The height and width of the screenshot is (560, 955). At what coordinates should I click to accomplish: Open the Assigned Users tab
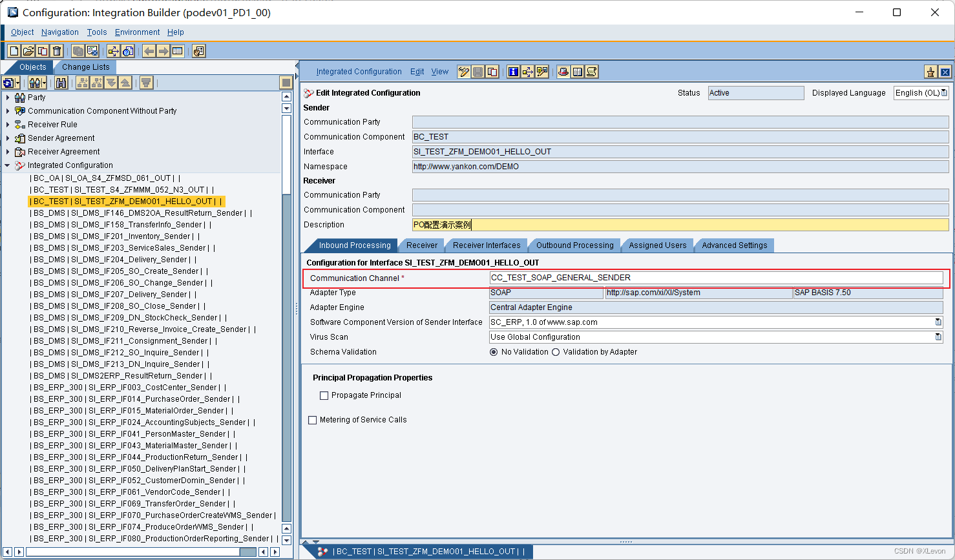657,245
